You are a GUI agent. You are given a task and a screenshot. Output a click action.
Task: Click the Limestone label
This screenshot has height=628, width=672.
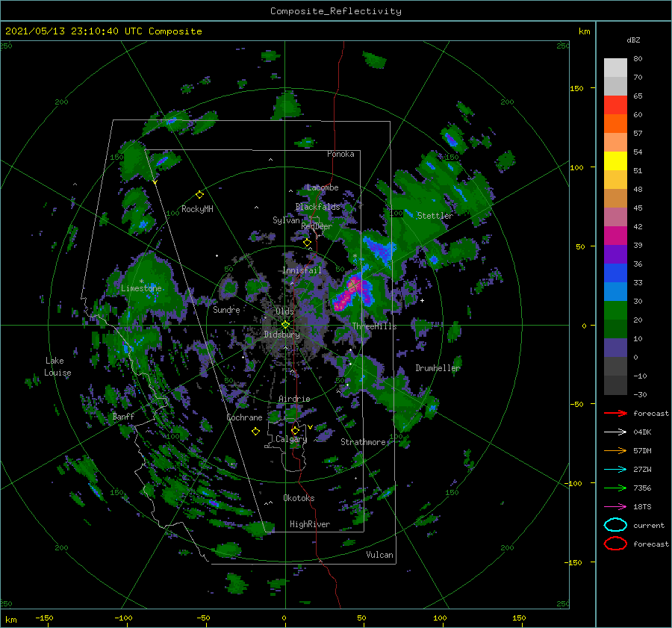[141, 288]
